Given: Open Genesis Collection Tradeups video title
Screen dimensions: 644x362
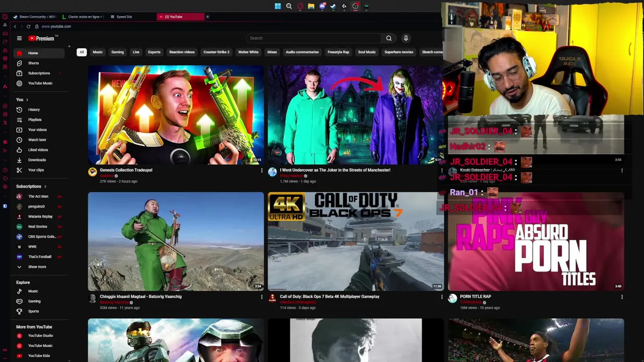Looking at the screenshot, I should tap(126, 170).
